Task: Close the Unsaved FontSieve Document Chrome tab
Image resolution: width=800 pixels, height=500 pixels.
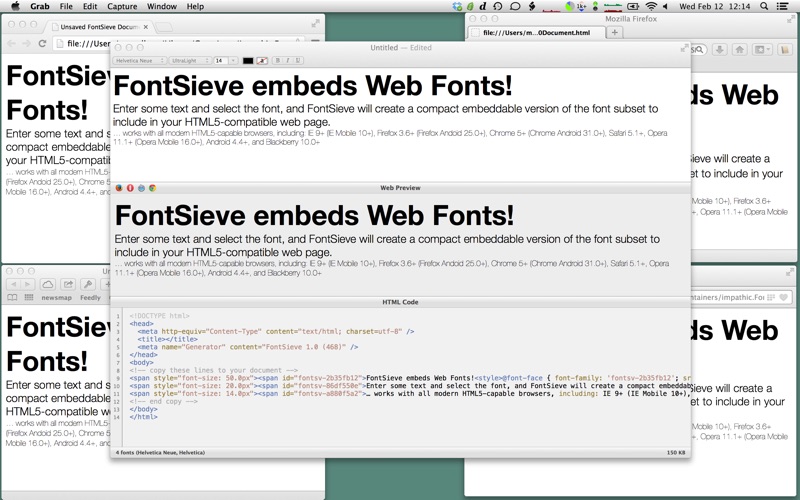Action: pyautogui.click(x=145, y=27)
